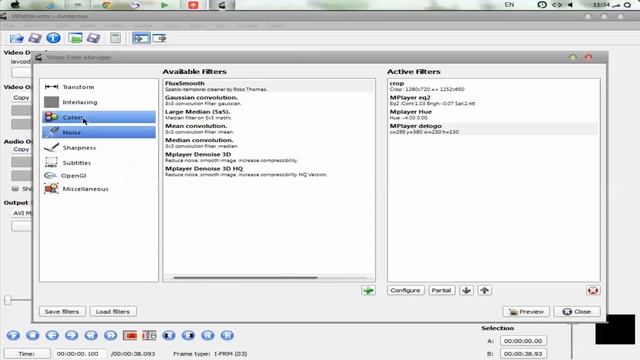Open the calculator toolbar icon

(116, 38)
